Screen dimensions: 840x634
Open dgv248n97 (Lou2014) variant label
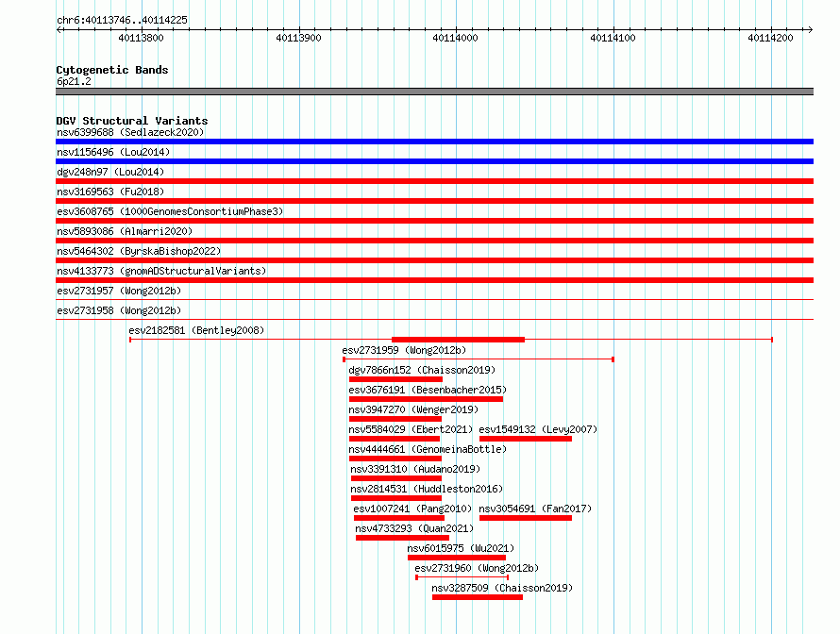click(110, 172)
